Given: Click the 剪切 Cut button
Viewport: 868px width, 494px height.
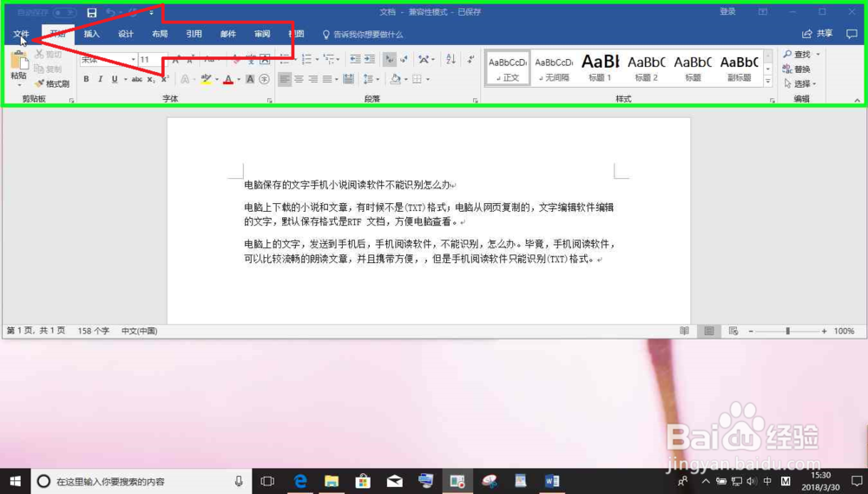Looking at the screenshot, I should pos(48,55).
